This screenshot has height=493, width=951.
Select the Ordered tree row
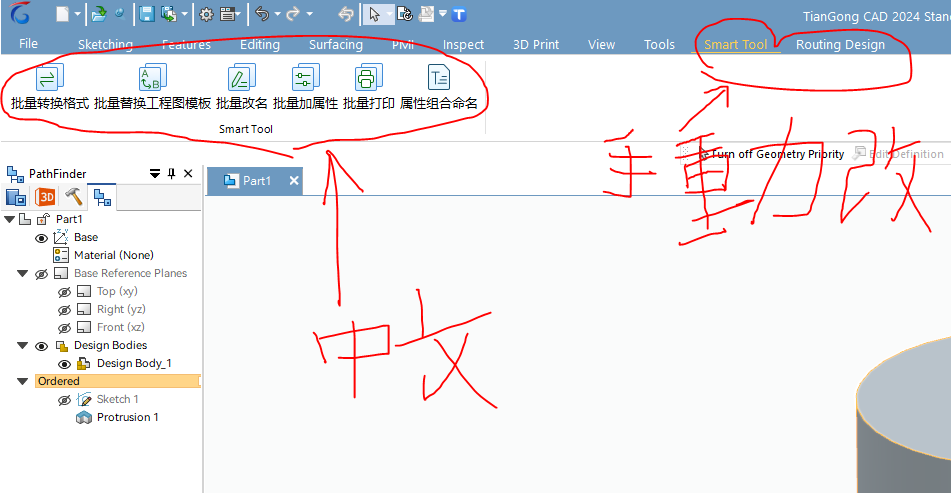pos(118,381)
